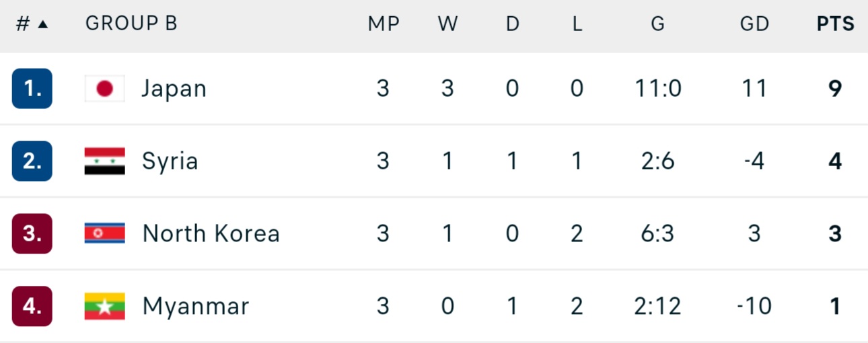Click the G goals column header

(x=657, y=24)
